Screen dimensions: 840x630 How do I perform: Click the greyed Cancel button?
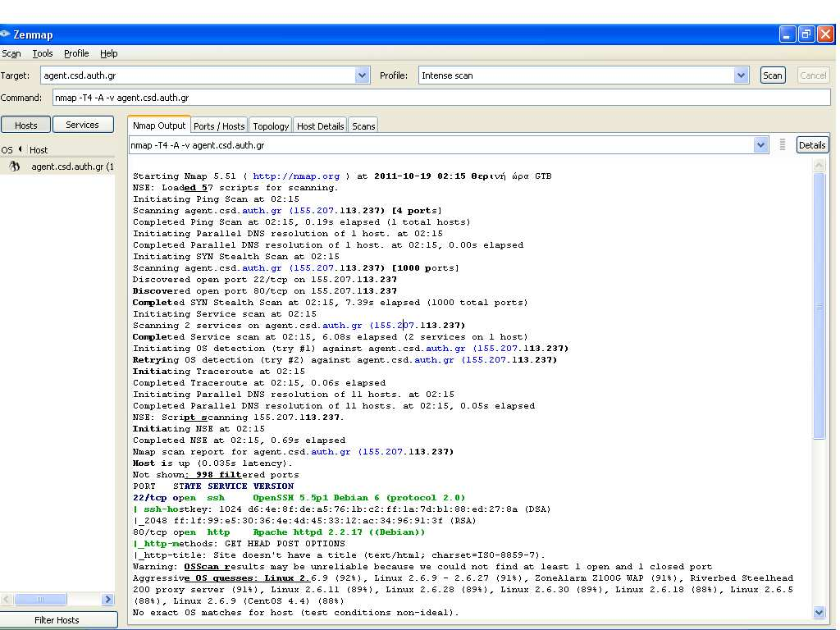click(x=813, y=75)
